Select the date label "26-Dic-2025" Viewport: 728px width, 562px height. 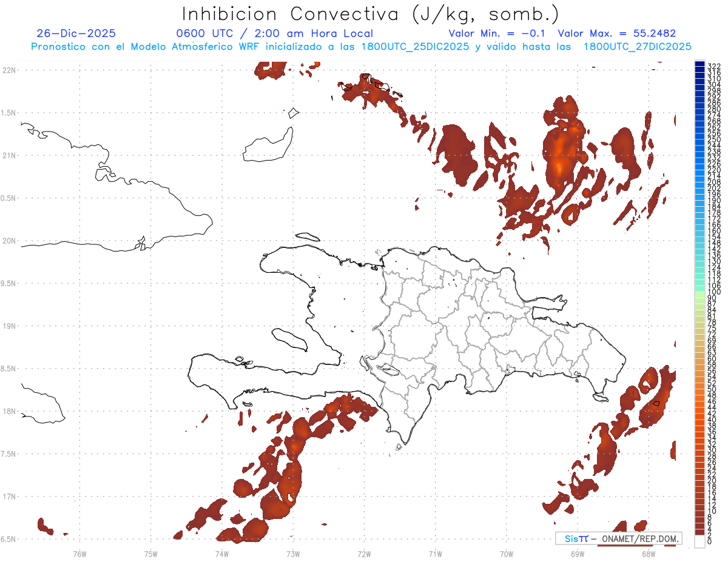coord(76,33)
